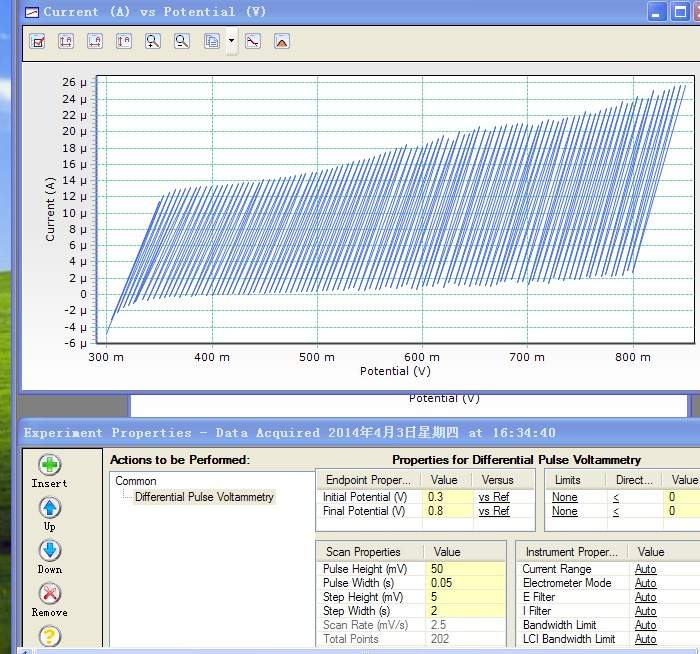Screen dimensions: 700x654
Task: Click the copy graph icon
Action: [212, 42]
